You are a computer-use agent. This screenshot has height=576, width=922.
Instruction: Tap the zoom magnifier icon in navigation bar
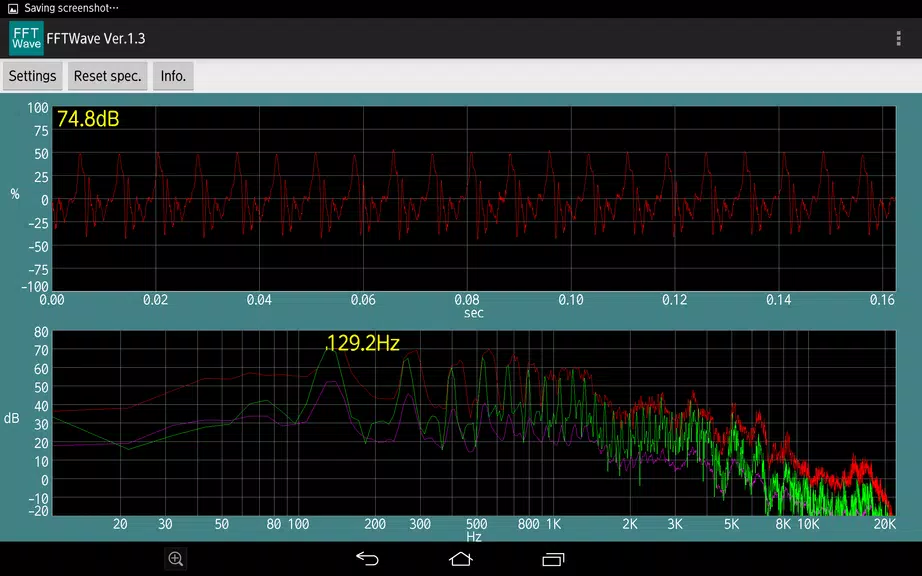[x=175, y=559]
